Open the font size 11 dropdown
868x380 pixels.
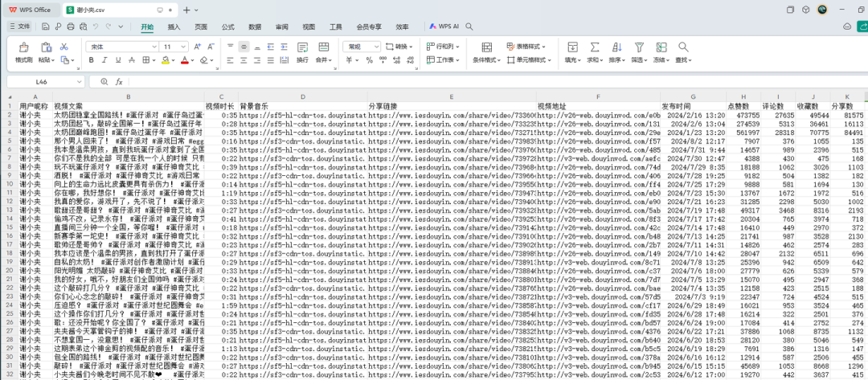point(184,47)
